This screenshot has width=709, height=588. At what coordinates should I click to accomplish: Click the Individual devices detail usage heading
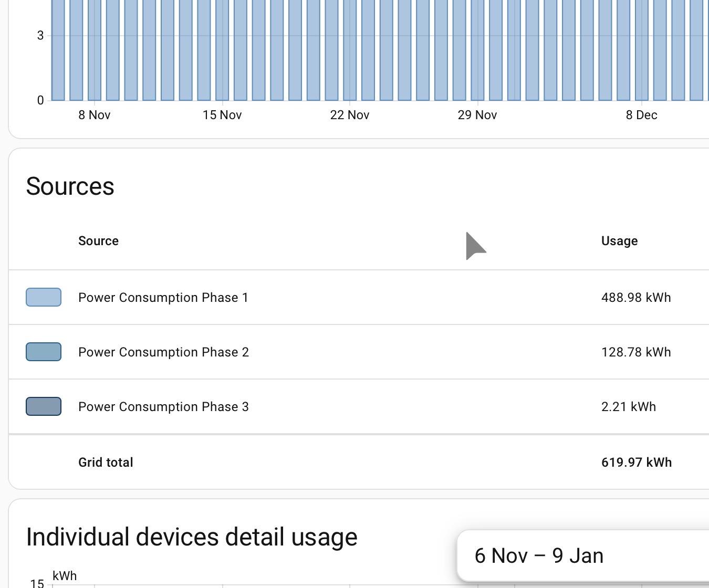coord(192,537)
